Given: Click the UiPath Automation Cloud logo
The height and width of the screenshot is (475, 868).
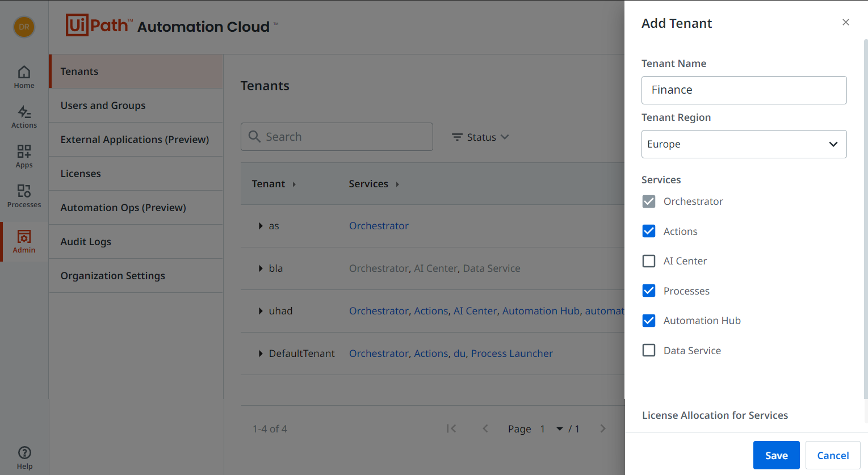Looking at the screenshot, I should coord(172,26).
